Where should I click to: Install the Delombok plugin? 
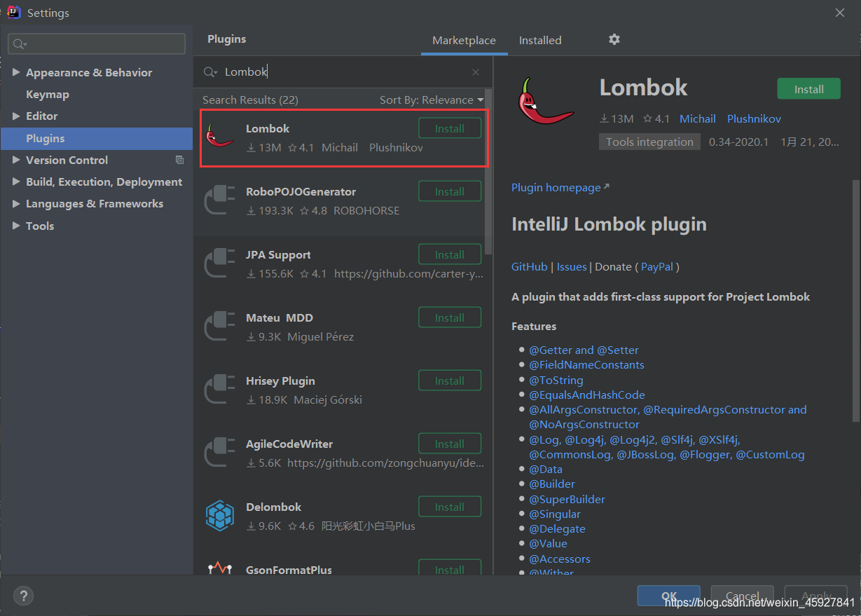tap(450, 507)
